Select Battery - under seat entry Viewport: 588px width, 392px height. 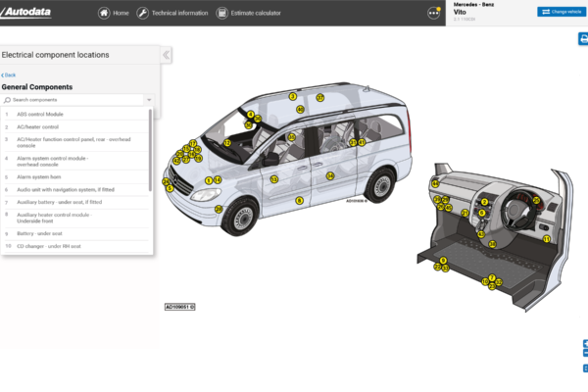(41, 234)
